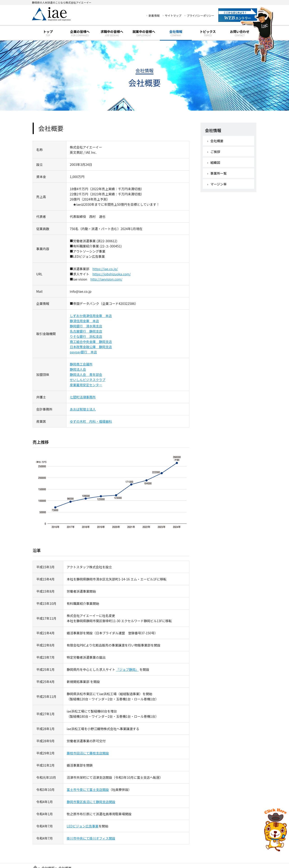The image size is (289, 868).
Task: Open 名古屋銀行 静岡支店 link
Action: [86, 331]
